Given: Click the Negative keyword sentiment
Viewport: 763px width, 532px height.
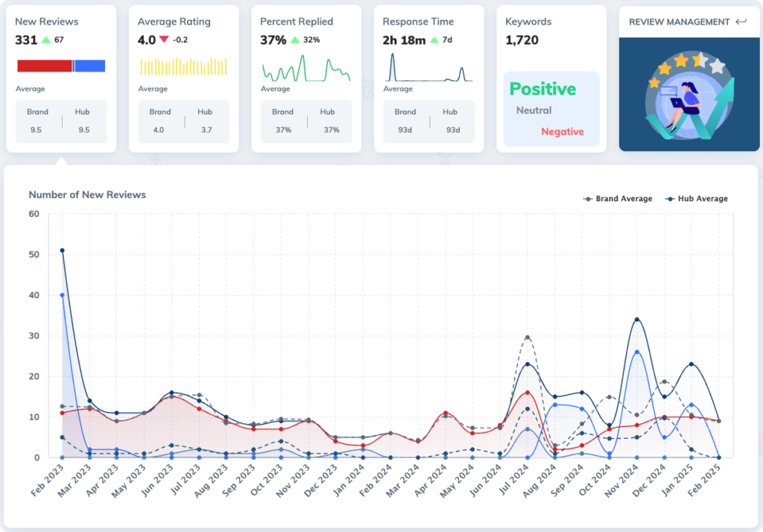Looking at the screenshot, I should coord(562,132).
